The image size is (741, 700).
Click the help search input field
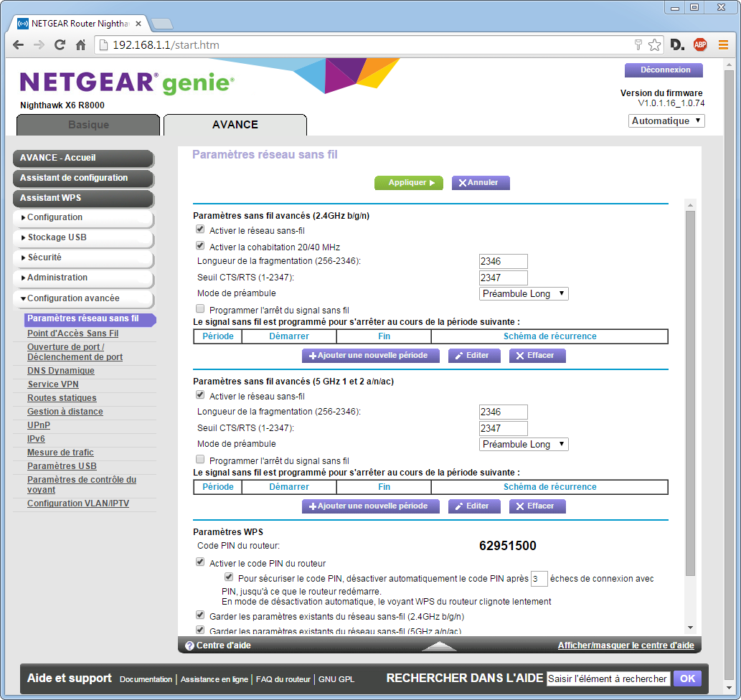coord(608,678)
